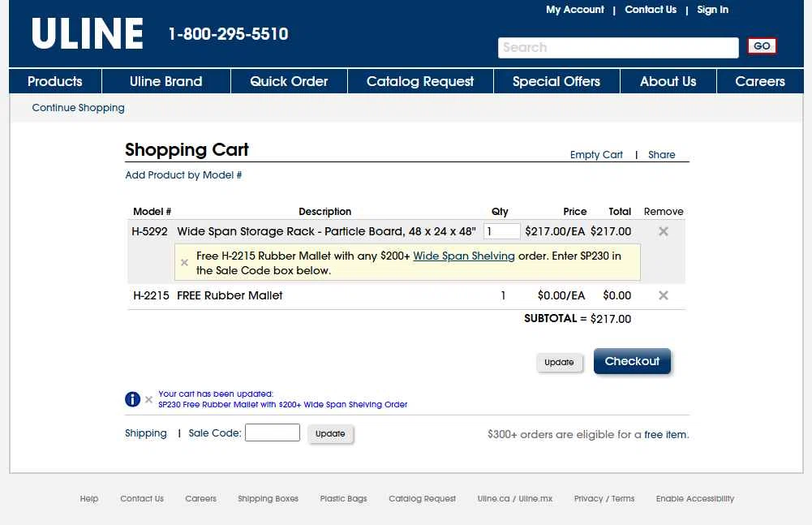Click Update button next to Checkout
This screenshot has width=812, height=525.
(559, 363)
